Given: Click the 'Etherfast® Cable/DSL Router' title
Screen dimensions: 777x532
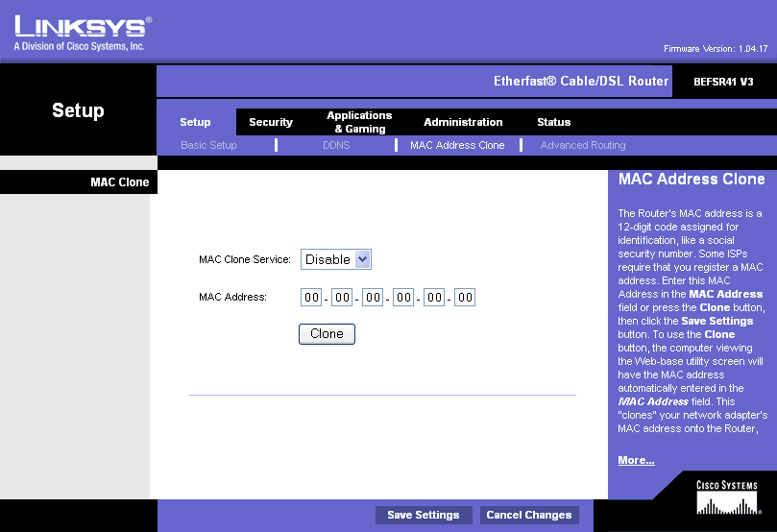Looking at the screenshot, I should pos(581,82).
